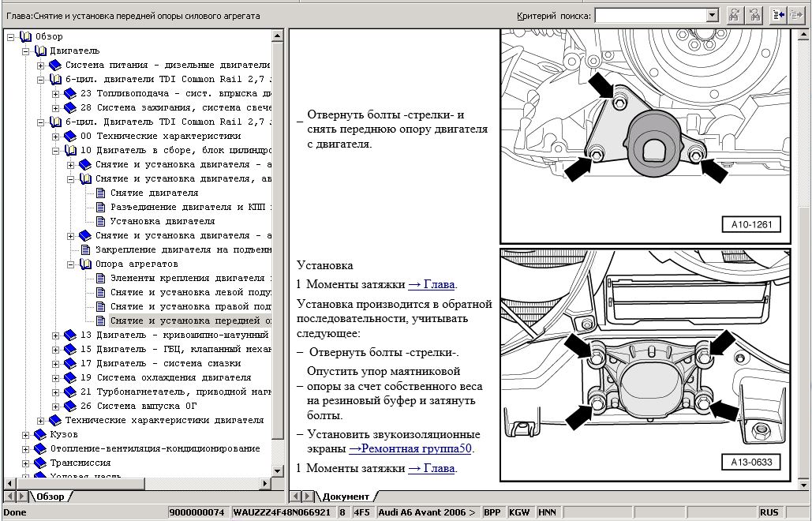Expand Система питания - дизельные двигатели node

[x=40, y=66]
